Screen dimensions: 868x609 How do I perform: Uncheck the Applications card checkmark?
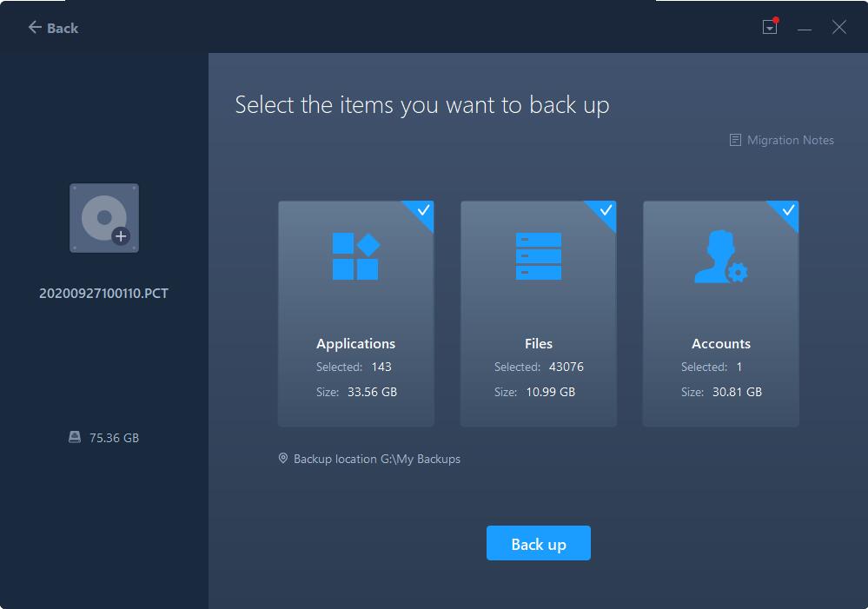(423, 211)
